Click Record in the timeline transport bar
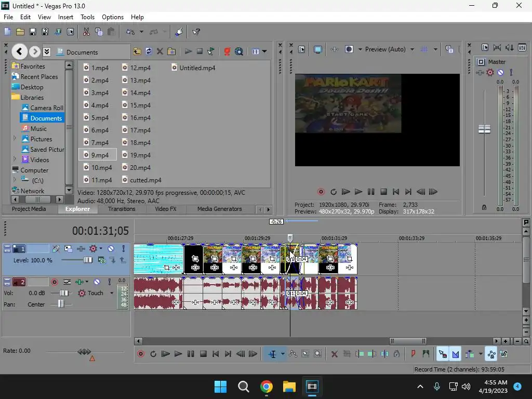Screen dimensions: 532x399 (x=141, y=354)
